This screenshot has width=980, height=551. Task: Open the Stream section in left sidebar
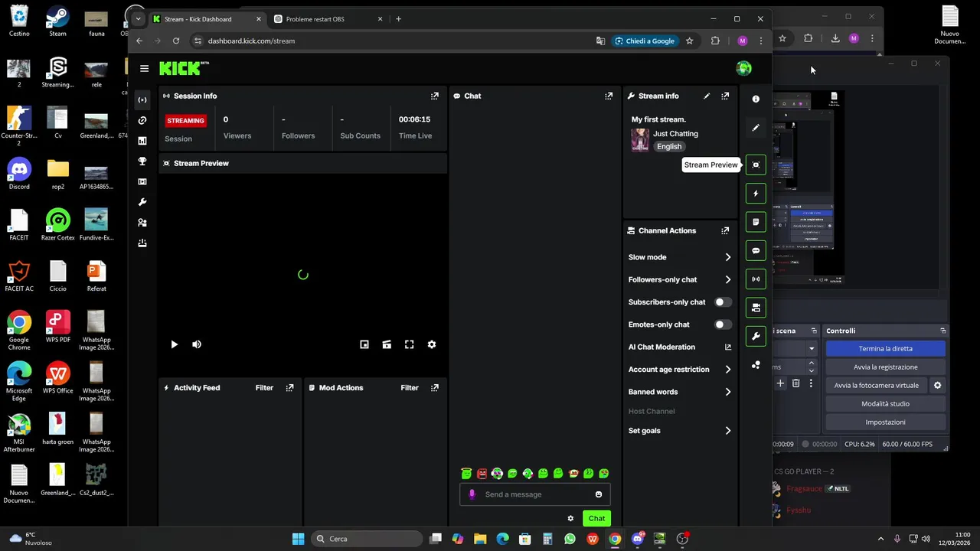click(x=142, y=99)
